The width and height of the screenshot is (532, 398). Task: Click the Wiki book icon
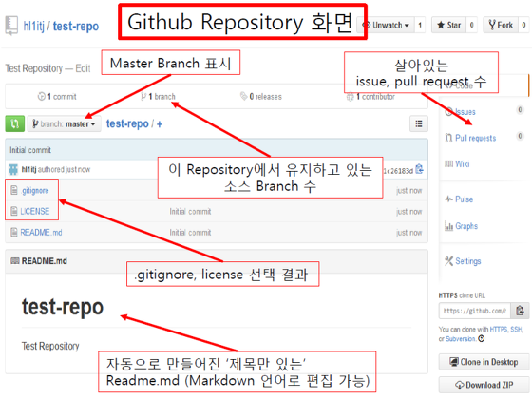[x=448, y=164]
